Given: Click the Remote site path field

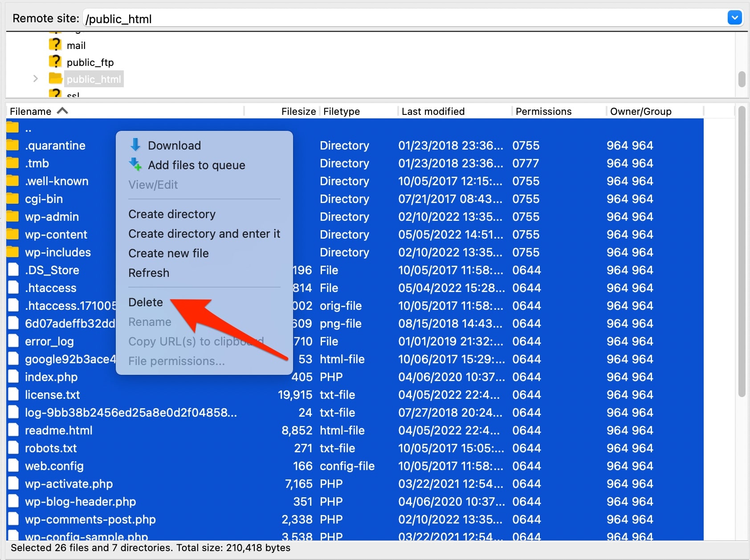Looking at the screenshot, I should (404, 19).
